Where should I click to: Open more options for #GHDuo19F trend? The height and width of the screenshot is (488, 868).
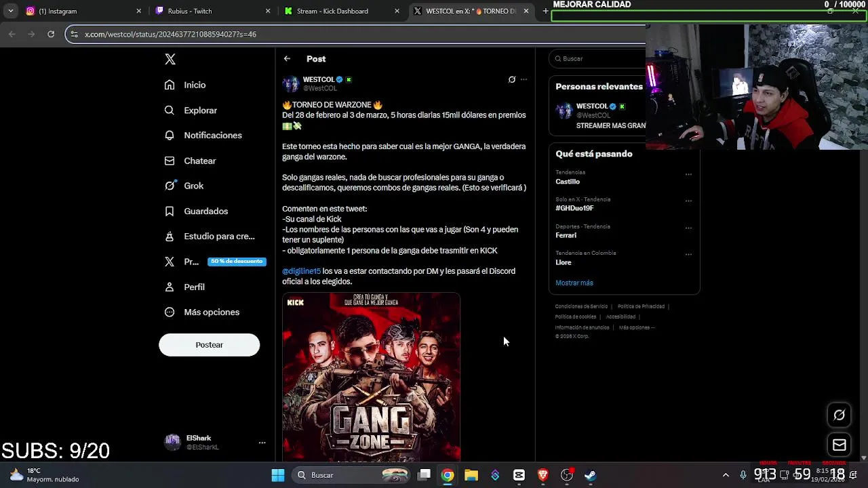(x=688, y=201)
